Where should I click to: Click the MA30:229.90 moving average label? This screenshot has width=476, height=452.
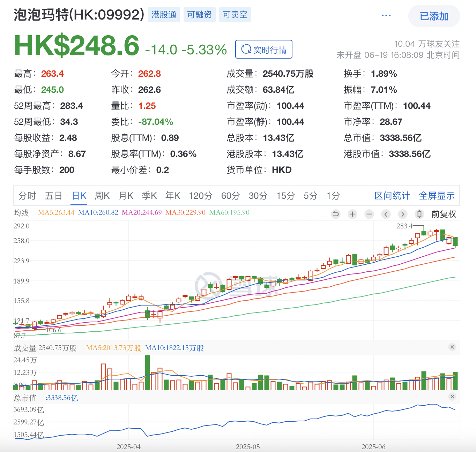point(185,212)
